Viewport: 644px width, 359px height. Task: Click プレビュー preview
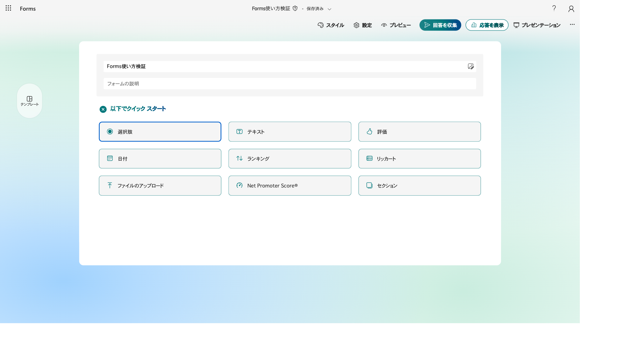(x=396, y=25)
